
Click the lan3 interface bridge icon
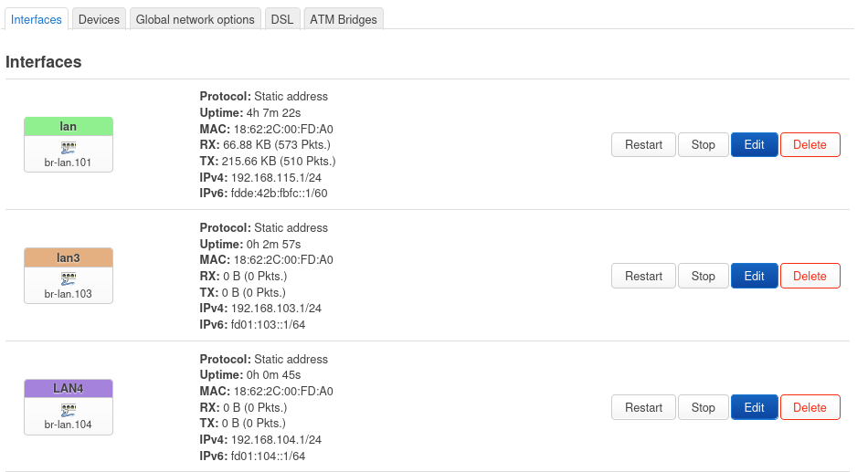[69, 278]
